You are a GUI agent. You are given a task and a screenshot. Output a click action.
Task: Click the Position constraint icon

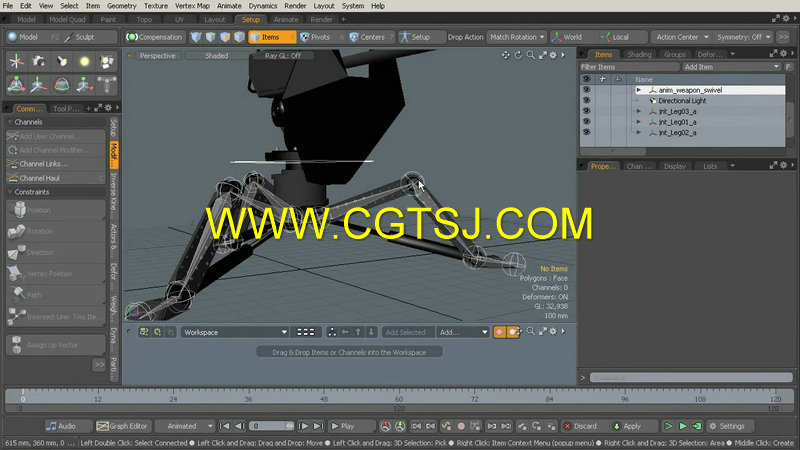click(x=19, y=210)
